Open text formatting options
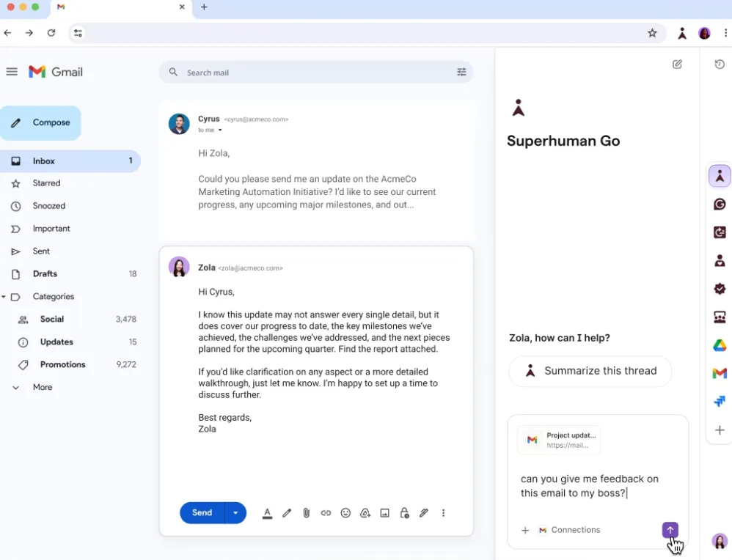Image resolution: width=732 pixels, height=560 pixels. [267, 513]
